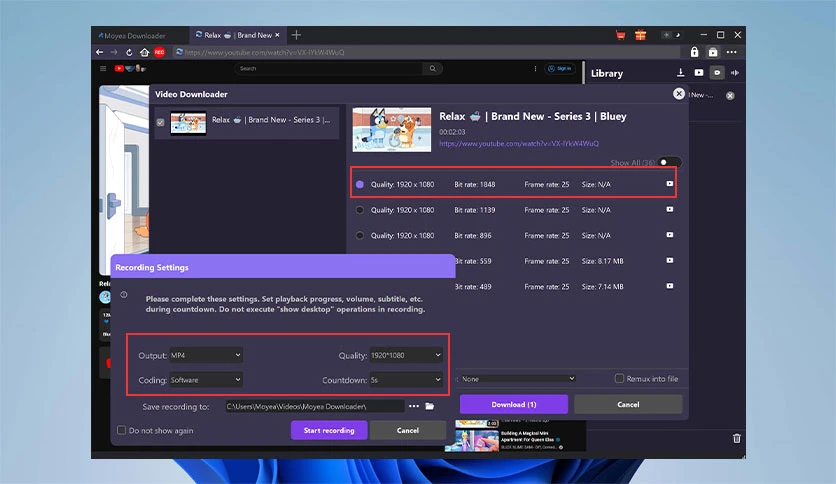
Task: Click the Size: 8.17 MB text
Action: pyautogui.click(x=602, y=261)
